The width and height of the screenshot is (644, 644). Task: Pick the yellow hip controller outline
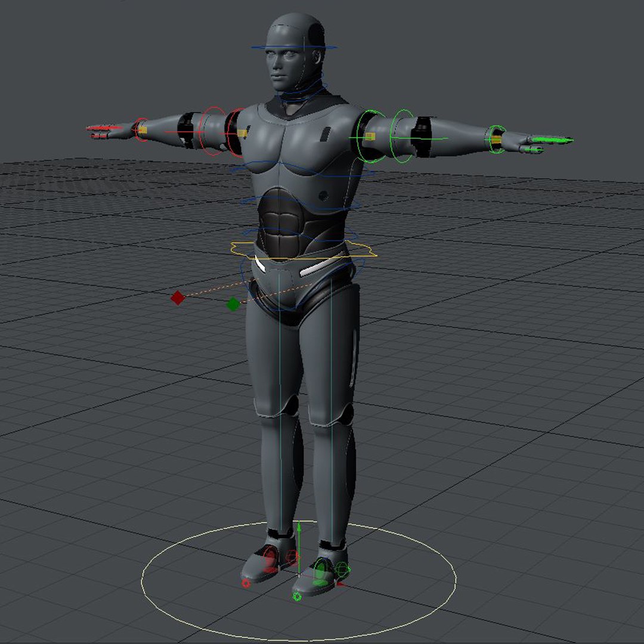pos(304,250)
